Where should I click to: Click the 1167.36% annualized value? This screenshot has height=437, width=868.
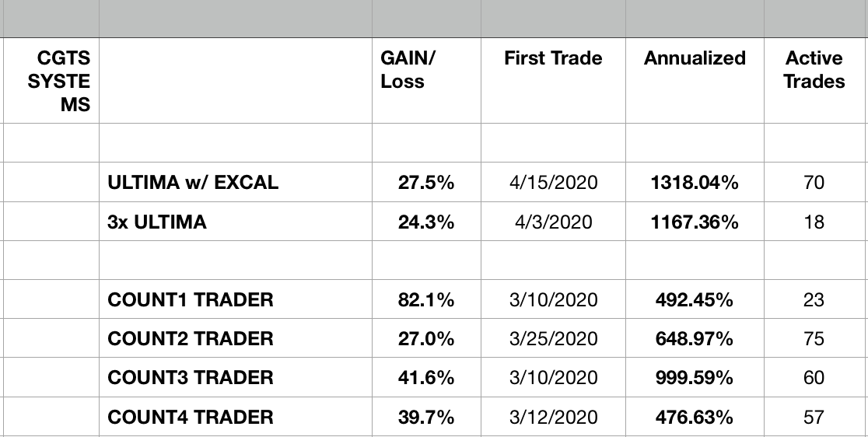pyautogui.click(x=695, y=222)
